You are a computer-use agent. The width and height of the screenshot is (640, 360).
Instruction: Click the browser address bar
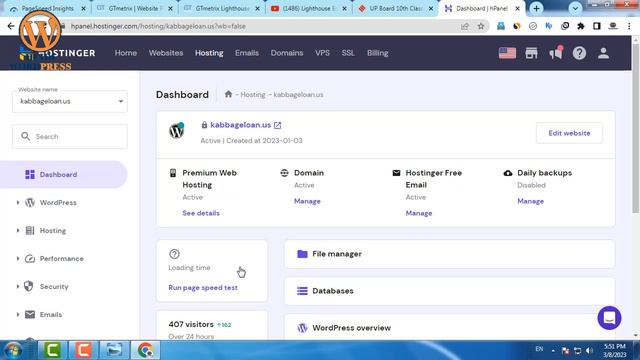(x=261, y=26)
